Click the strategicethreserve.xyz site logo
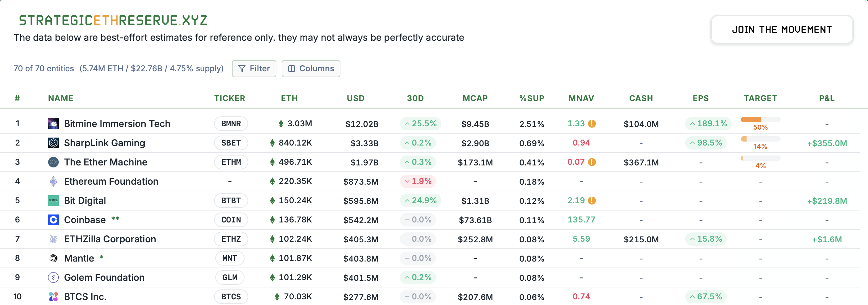 [x=113, y=20]
